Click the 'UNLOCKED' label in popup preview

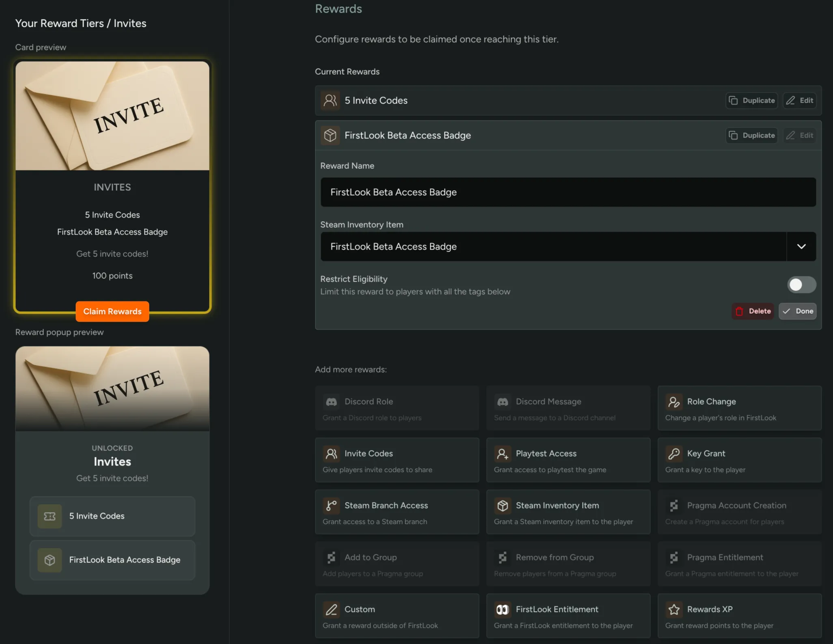pos(112,448)
